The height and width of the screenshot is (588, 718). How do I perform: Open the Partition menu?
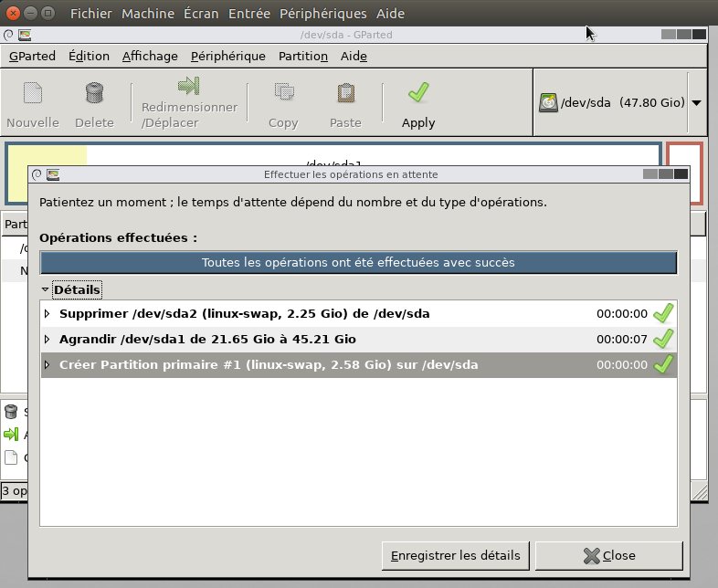pyautogui.click(x=303, y=56)
